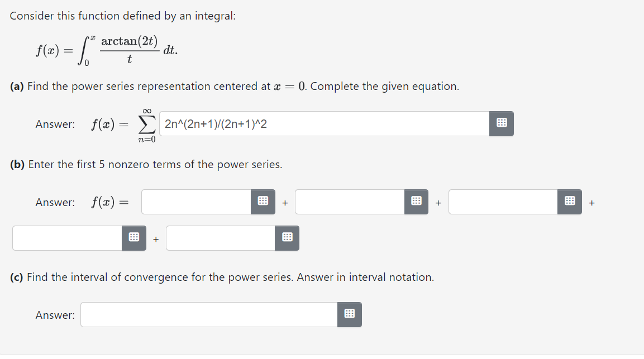This screenshot has width=644, height=359.
Task: Open the keypad for the third part (b) term
Action: coord(569,202)
